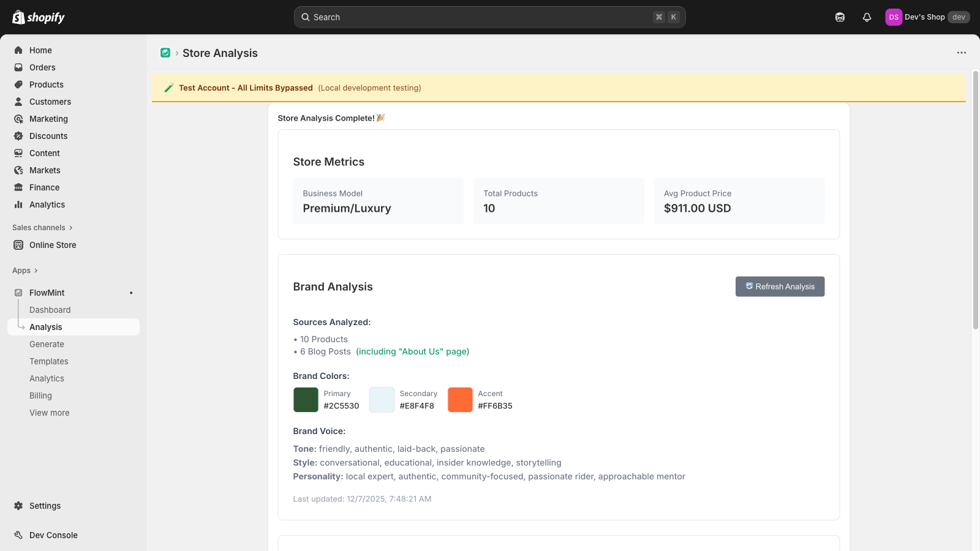
Task: Click the FlowMint app icon in breadcrumb
Action: [165, 53]
